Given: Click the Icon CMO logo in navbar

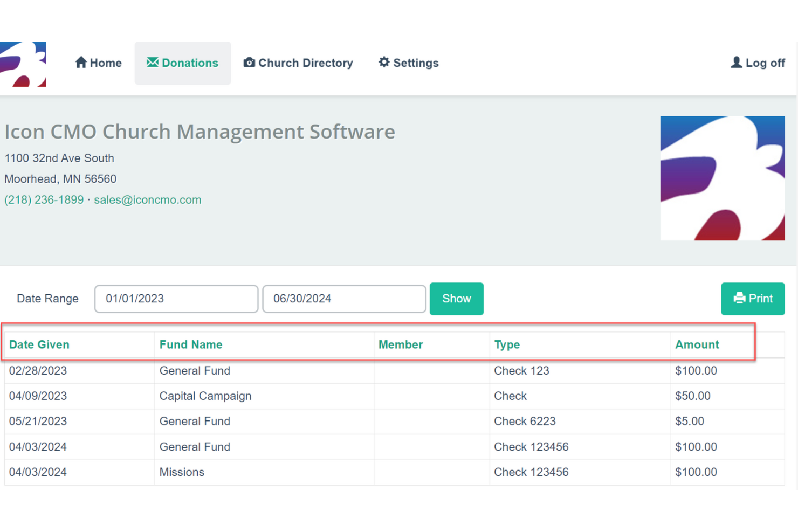Looking at the screenshot, I should pyautogui.click(x=23, y=64).
